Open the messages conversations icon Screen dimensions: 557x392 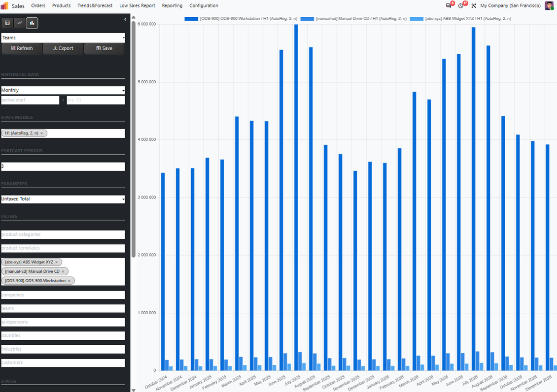449,6
